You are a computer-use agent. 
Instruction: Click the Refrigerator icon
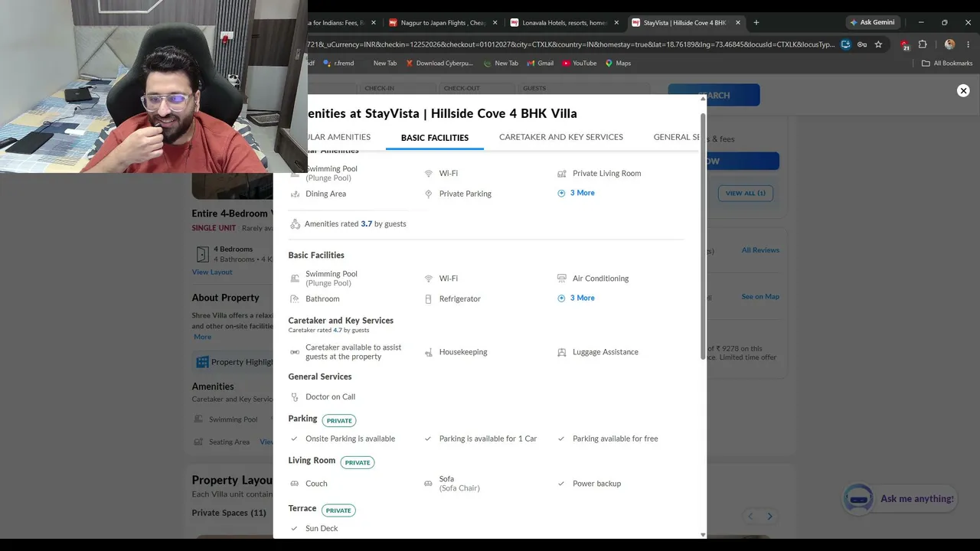click(x=428, y=298)
